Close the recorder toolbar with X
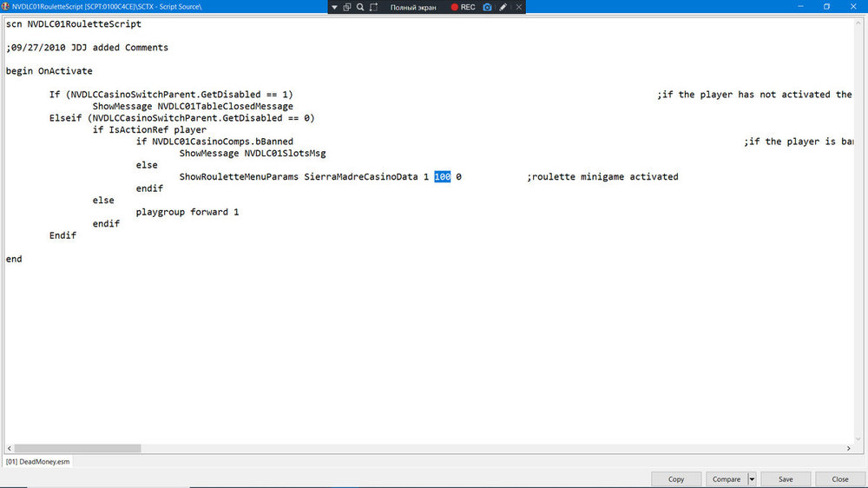Viewport: 868px width, 488px height. [x=519, y=7]
